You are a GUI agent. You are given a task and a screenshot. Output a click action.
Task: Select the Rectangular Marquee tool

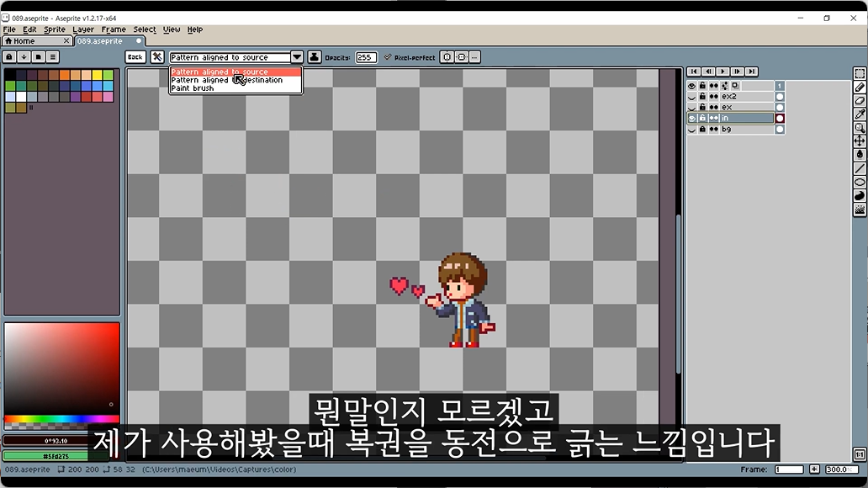[860, 74]
